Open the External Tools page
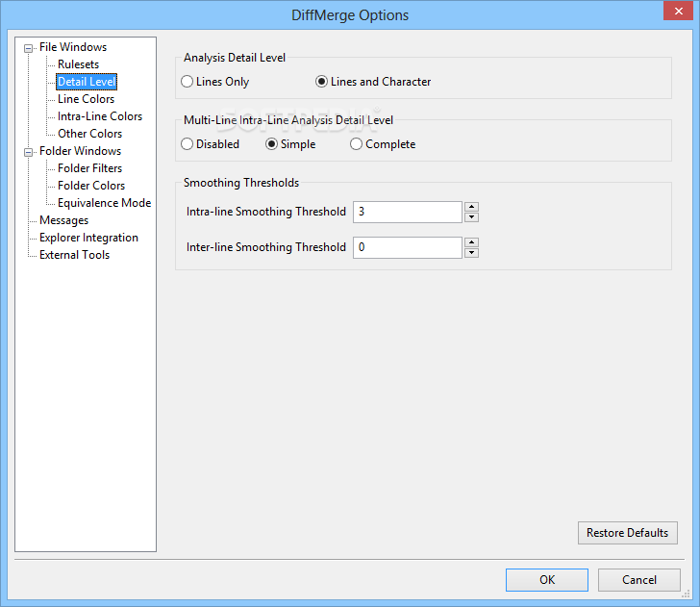The image size is (700, 607). click(74, 255)
